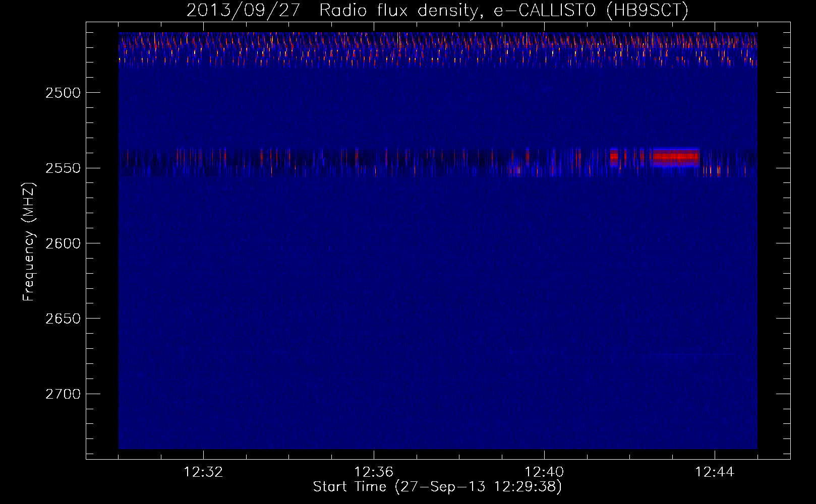Click the 'Start Time (27-Sep-13 12:29:38)' label
This screenshot has height=504, width=816.
pyautogui.click(x=437, y=487)
